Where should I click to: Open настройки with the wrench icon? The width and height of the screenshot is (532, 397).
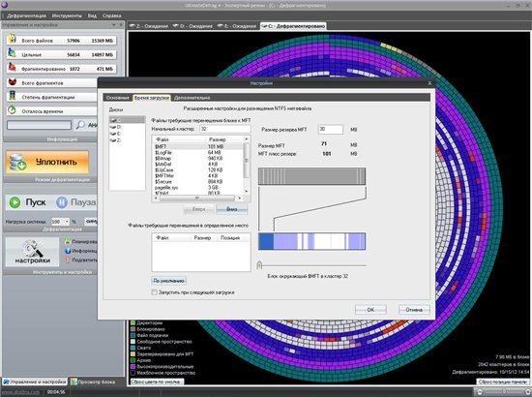(32, 252)
